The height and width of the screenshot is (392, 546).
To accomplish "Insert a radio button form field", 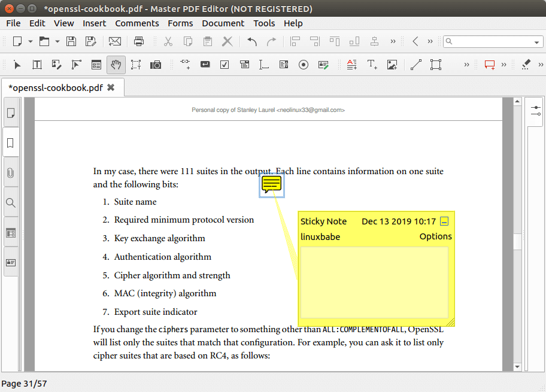I will click(x=304, y=65).
